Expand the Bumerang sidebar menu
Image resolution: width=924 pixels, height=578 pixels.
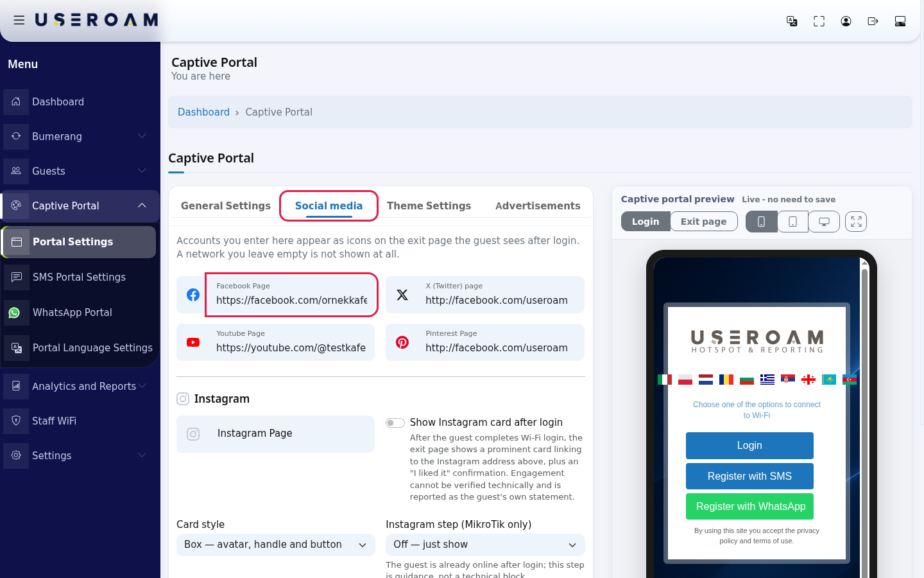click(x=80, y=136)
